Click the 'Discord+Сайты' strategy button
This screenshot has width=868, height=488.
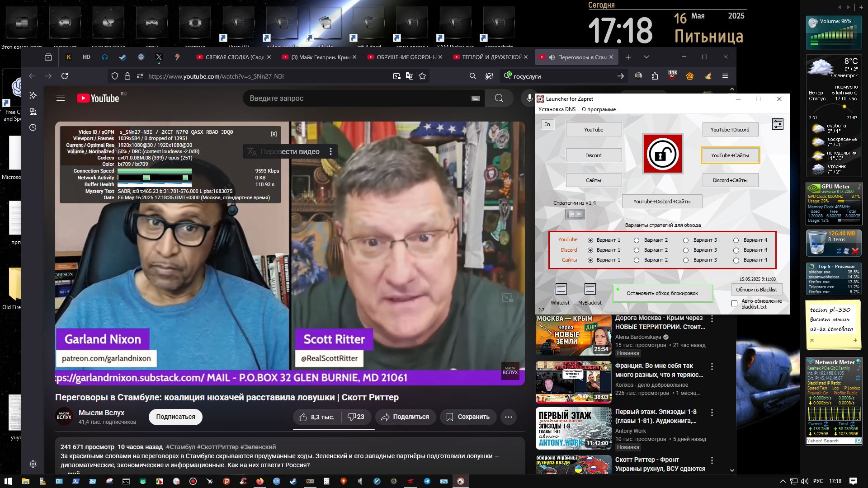730,180
